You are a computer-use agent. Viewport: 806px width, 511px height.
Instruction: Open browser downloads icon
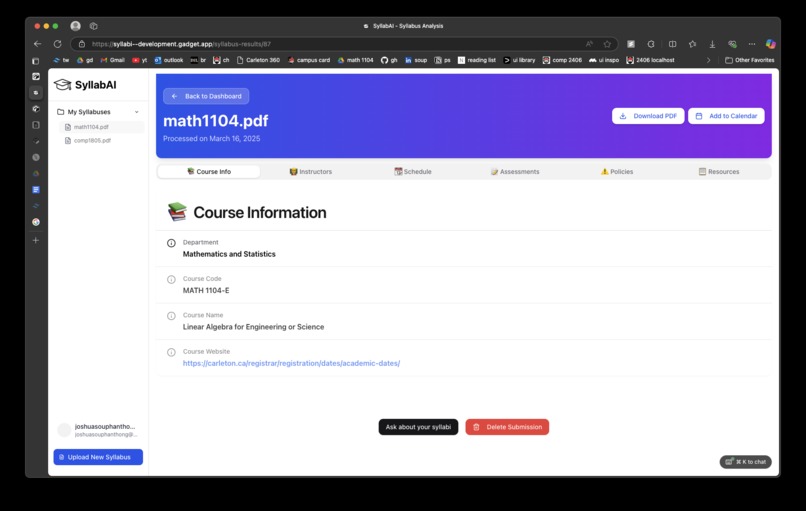point(712,44)
